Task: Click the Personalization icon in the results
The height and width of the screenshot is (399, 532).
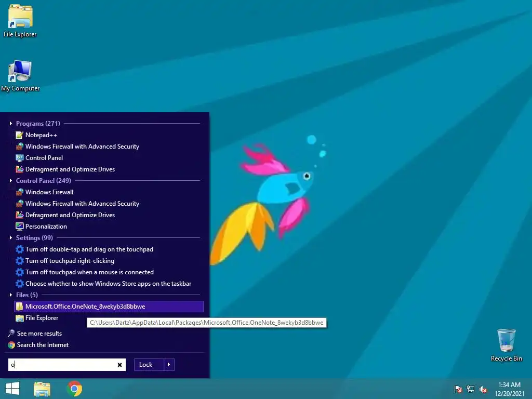Action: 20,227
